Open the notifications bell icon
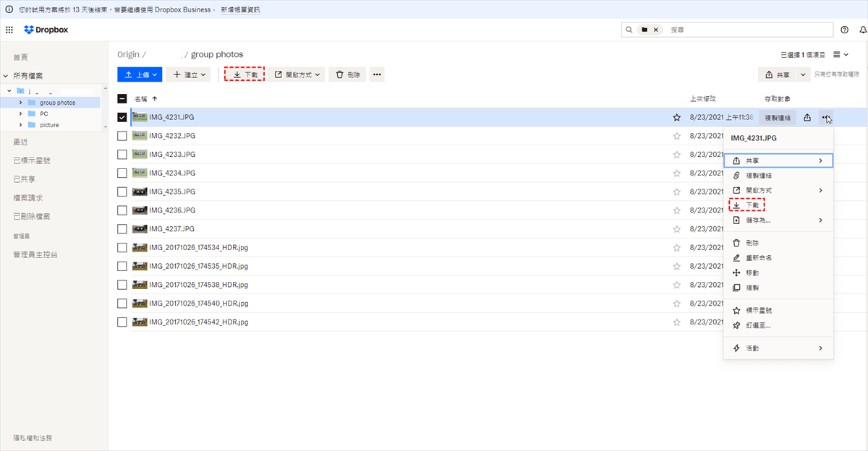868x451 pixels. click(863, 30)
